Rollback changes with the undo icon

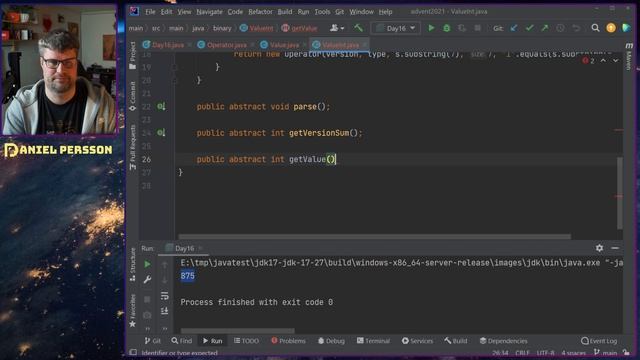pos(576,28)
